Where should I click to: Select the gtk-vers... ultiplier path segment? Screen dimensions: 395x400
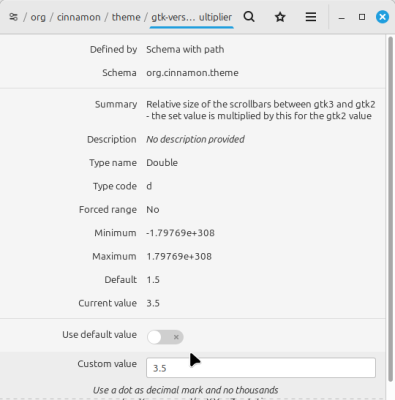[192, 17]
